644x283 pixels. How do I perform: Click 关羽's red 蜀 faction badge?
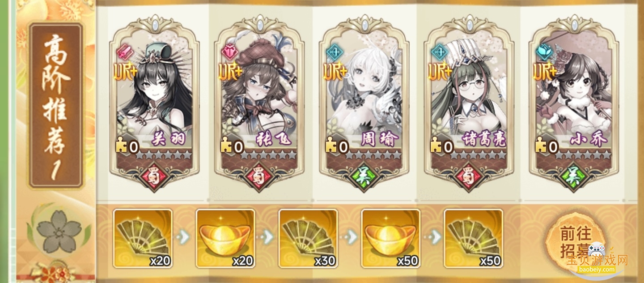(155, 175)
